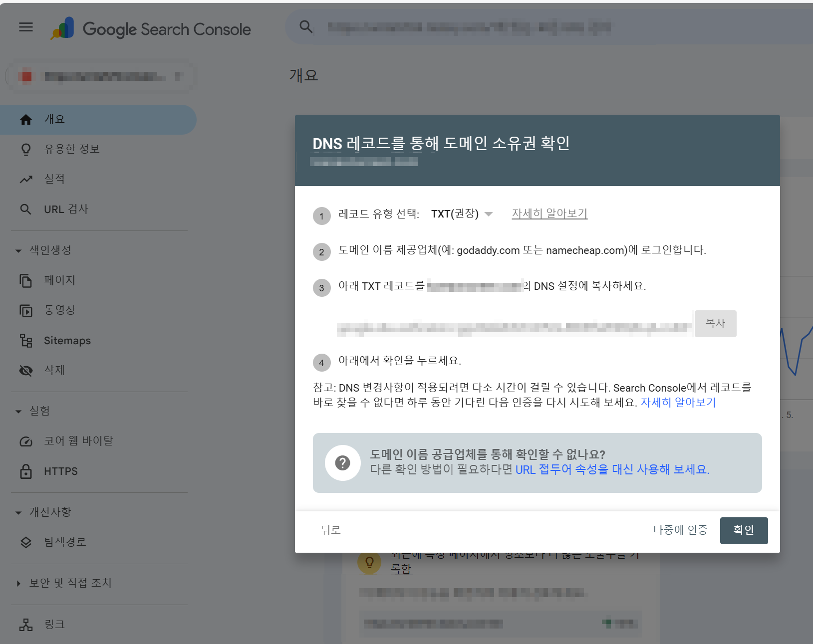Open the TXT(권장) record type dropdown

coord(462,214)
